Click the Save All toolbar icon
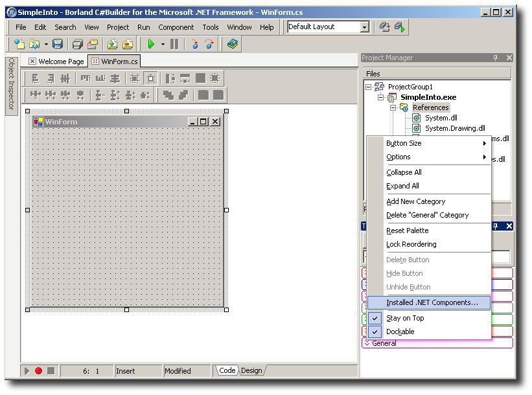The height and width of the screenshot is (395, 532). [x=78, y=44]
